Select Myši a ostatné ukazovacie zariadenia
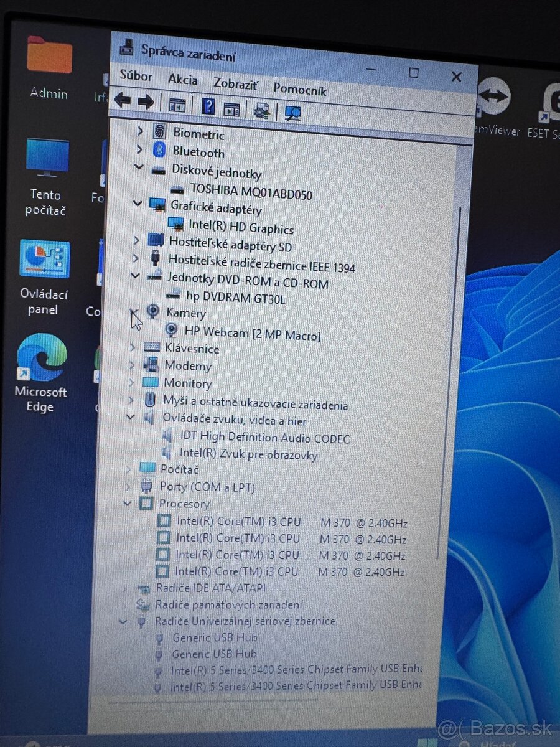This screenshot has height=747, width=560. 255,403
